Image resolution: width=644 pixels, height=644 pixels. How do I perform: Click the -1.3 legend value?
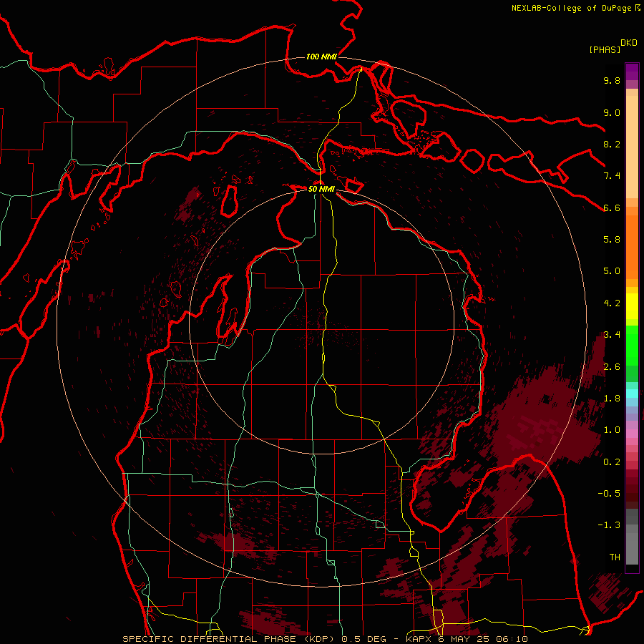(609, 525)
